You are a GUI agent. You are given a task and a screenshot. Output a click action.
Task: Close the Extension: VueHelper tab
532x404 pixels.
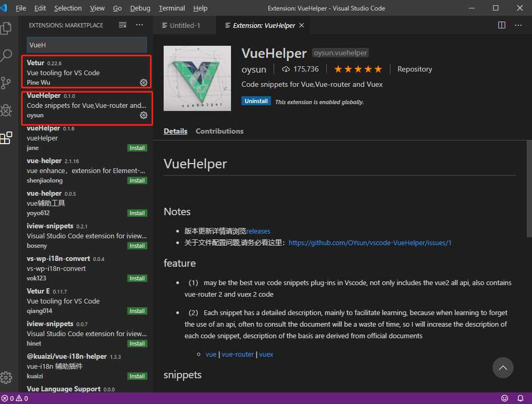(302, 25)
